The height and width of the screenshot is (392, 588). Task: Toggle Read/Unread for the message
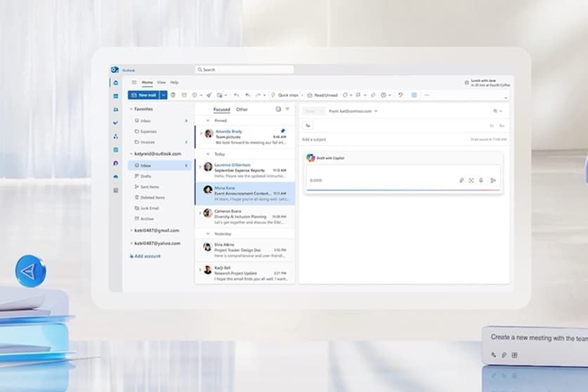tap(322, 96)
